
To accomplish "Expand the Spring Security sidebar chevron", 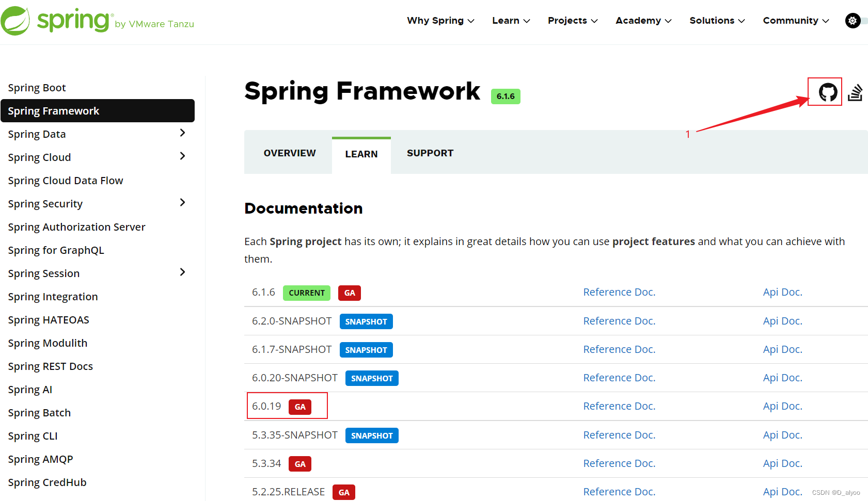I will [182, 202].
